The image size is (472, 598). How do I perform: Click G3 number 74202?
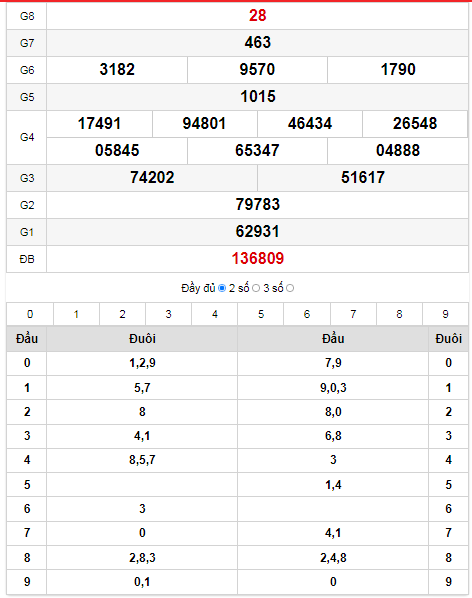click(152, 177)
